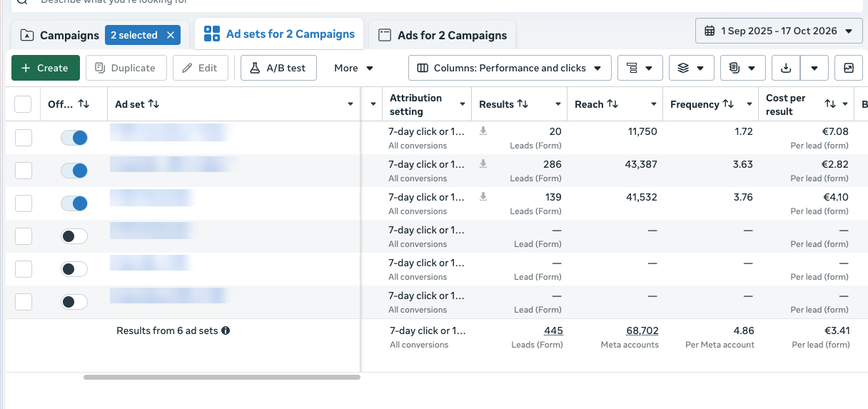
Task: Click the download icon beside 139 results
Action: [x=483, y=197]
